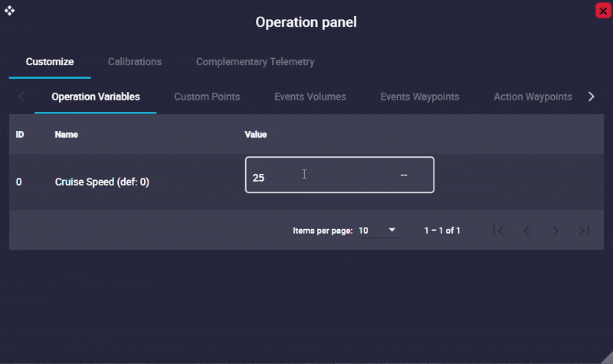Go to the first page of results
Screen dimensions: 613x364
tap(498, 231)
